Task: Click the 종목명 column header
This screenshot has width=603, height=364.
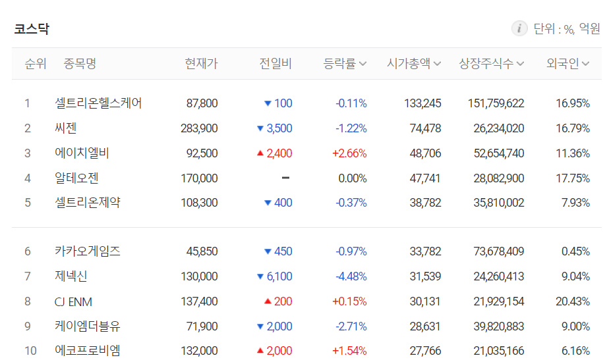Action: (x=80, y=63)
